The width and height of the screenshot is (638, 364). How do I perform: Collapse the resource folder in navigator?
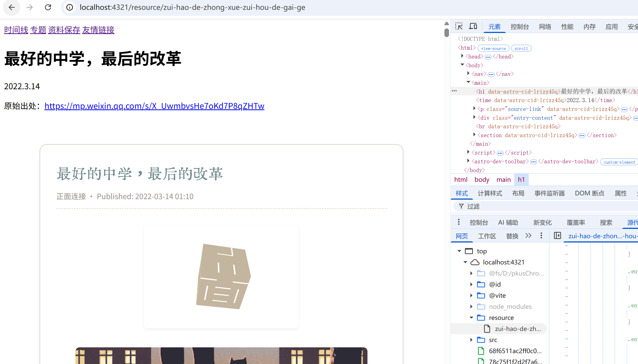coord(471,318)
